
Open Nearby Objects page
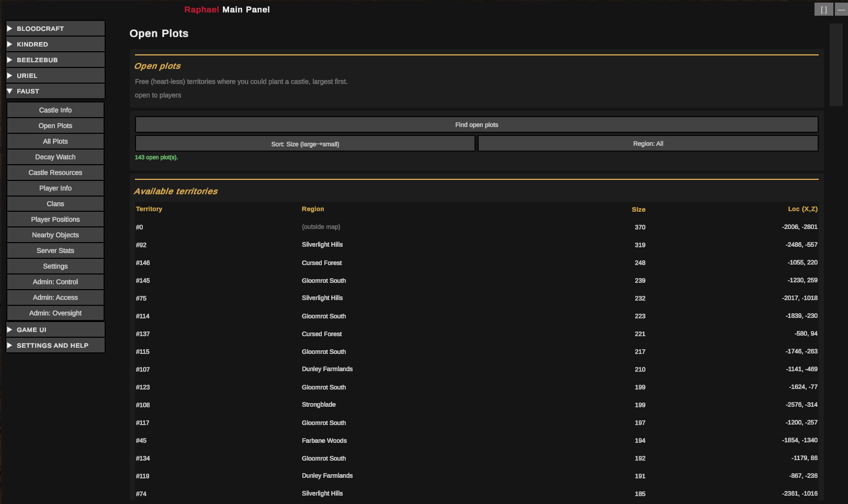(55, 235)
